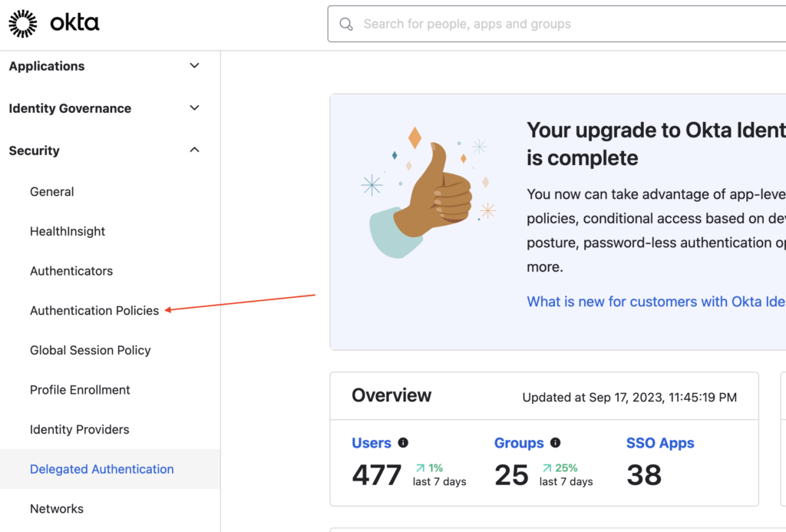Select Delegated Authentication in the sidebar
This screenshot has height=532, width=786.
[101, 469]
